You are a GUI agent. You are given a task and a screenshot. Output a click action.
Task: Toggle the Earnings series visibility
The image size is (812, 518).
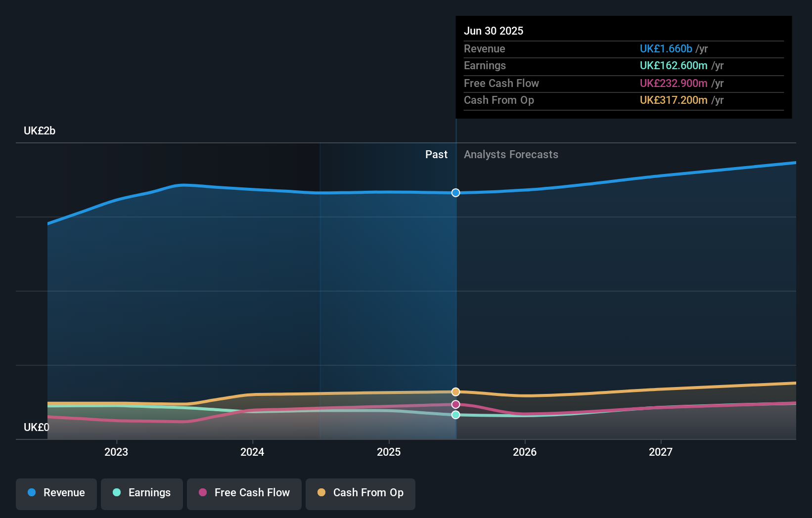pyautogui.click(x=142, y=493)
